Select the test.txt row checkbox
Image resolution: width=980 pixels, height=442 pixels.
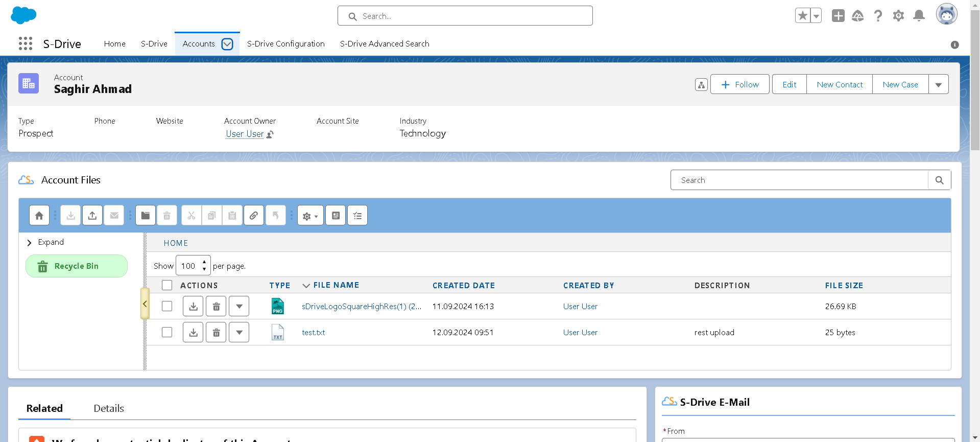click(167, 332)
